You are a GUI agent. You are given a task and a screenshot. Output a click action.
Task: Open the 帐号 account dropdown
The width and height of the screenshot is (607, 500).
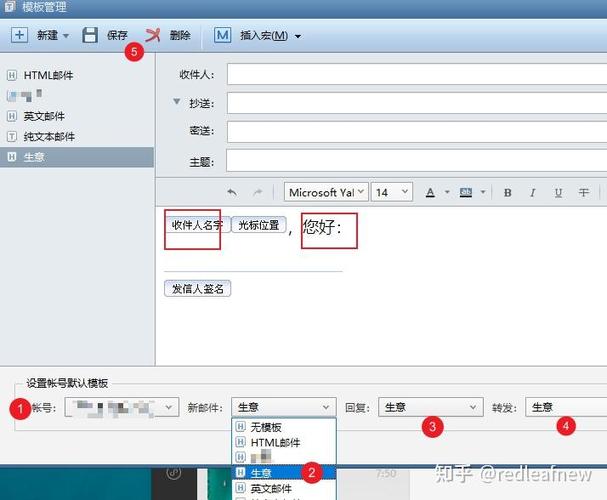click(x=122, y=407)
